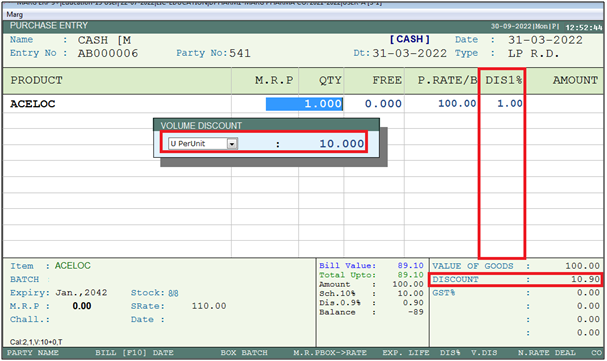
Task: Click the Dis.0.9% amount 0.90
Action: (x=413, y=303)
